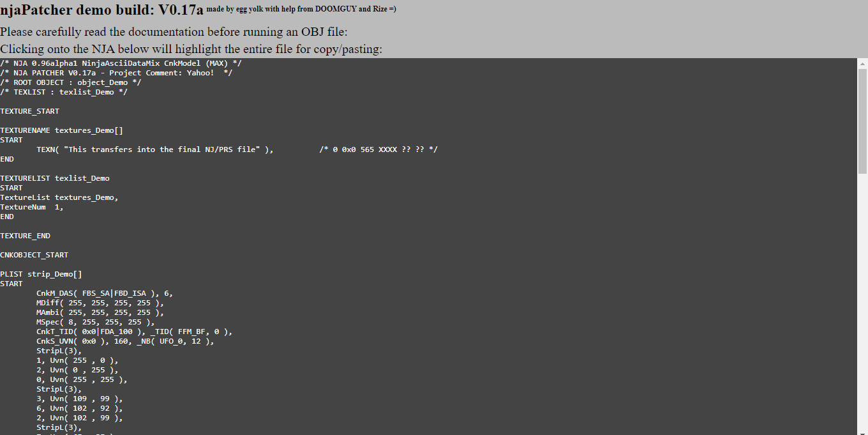This screenshot has height=435, width=868.
Task: Click the ROOT OBJECT comment line
Action: coord(71,82)
